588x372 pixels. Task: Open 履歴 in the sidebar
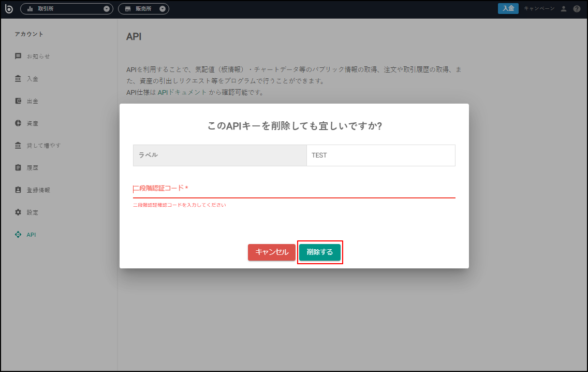pyautogui.click(x=32, y=167)
